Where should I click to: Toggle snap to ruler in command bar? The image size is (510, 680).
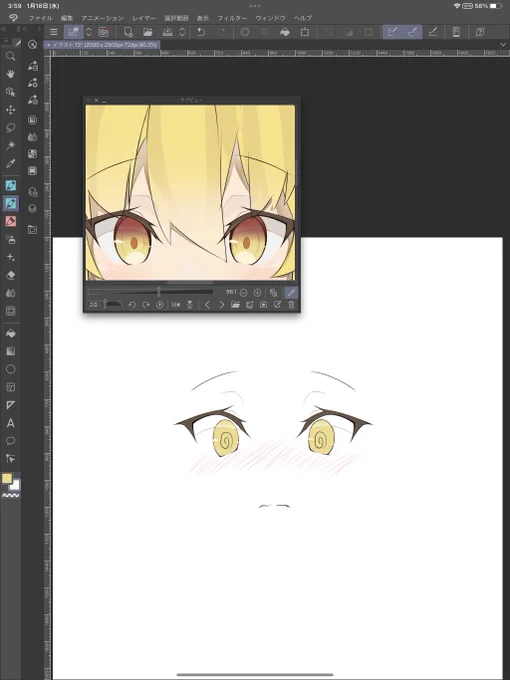[392, 32]
